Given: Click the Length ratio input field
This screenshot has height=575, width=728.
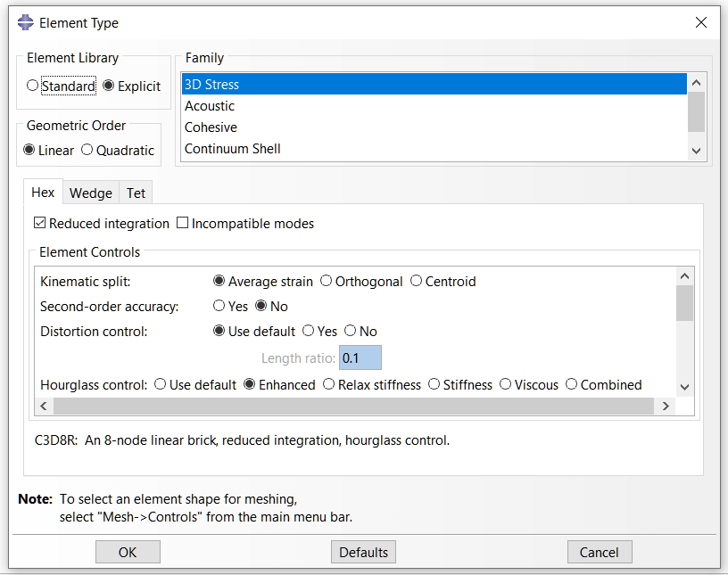Looking at the screenshot, I should pyautogui.click(x=360, y=358).
